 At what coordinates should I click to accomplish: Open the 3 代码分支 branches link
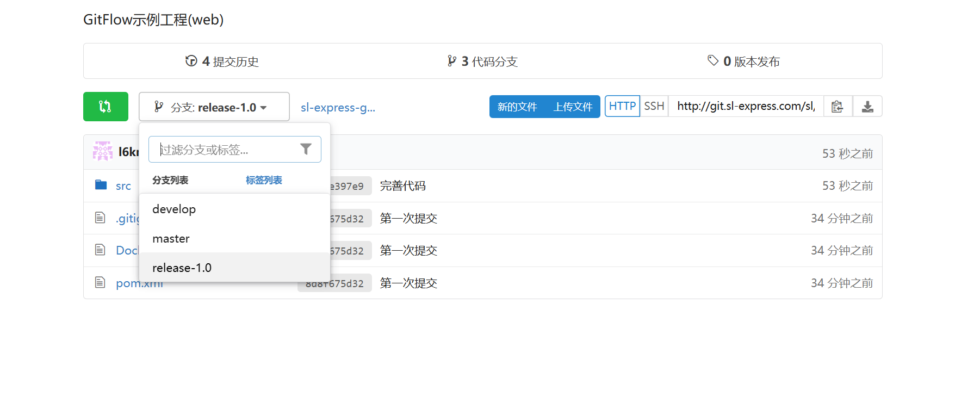(482, 61)
